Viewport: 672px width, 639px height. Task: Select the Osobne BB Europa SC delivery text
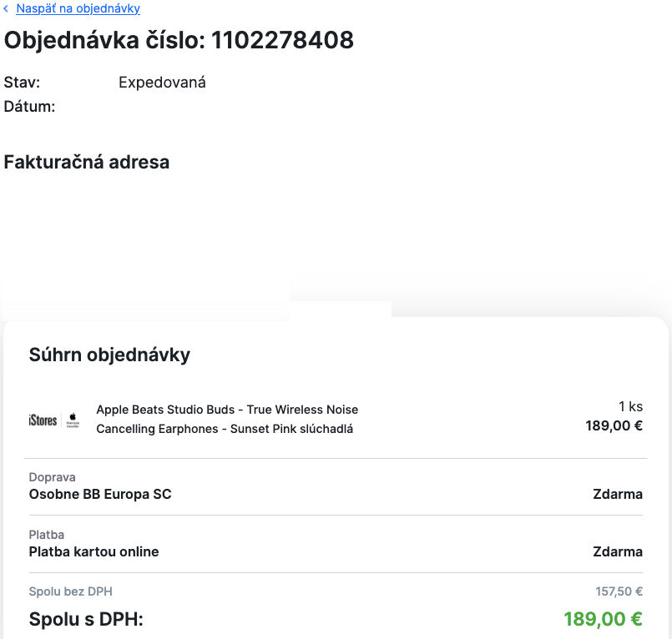pos(100,494)
